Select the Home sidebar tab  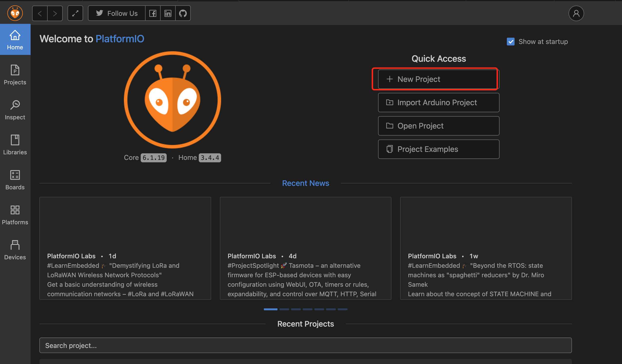click(15, 39)
